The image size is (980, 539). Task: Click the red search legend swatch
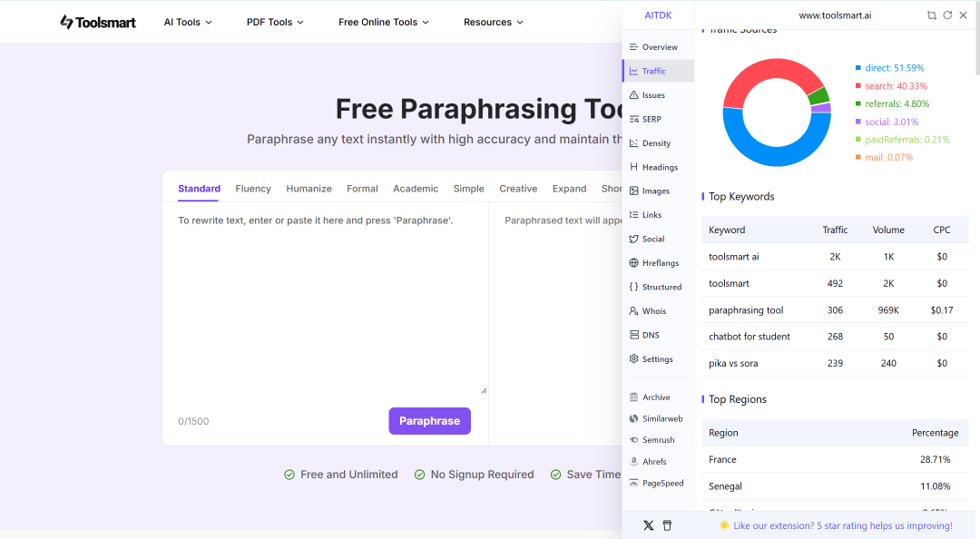pos(858,85)
